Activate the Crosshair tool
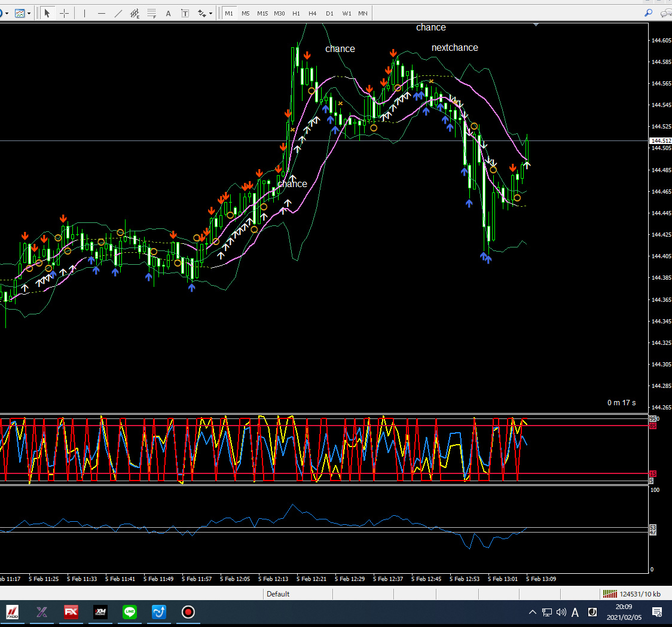672x627 pixels. [x=65, y=13]
